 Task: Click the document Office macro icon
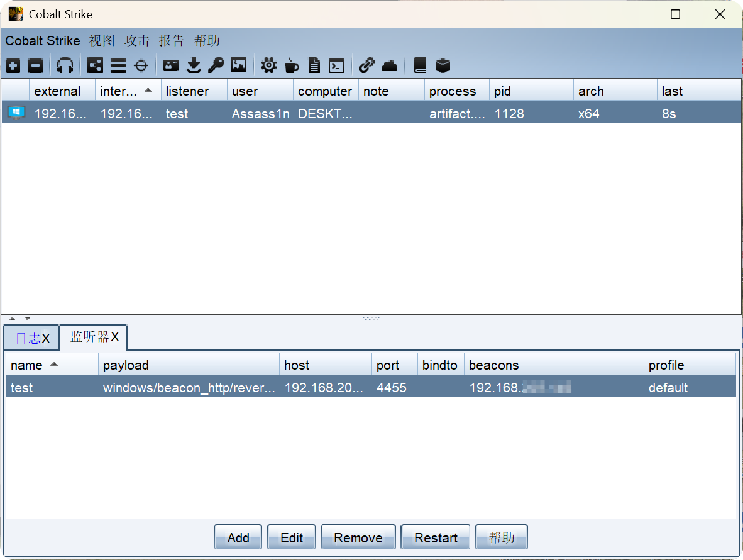click(x=314, y=65)
